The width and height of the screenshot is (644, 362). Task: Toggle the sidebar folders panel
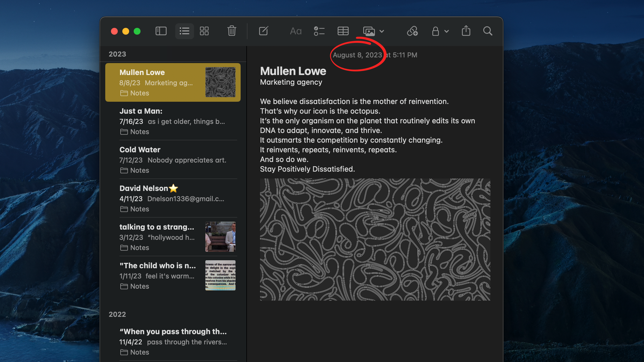coord(161,31)
